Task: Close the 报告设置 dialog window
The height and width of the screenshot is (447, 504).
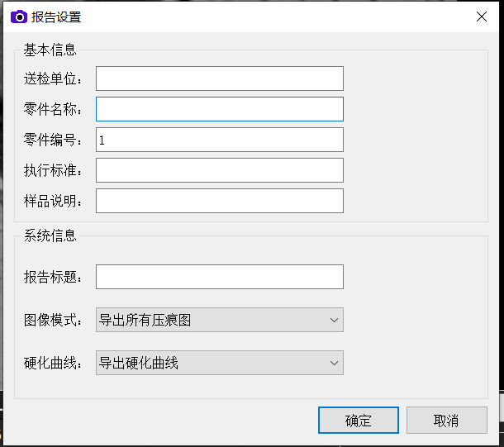Action: point(481,17)
